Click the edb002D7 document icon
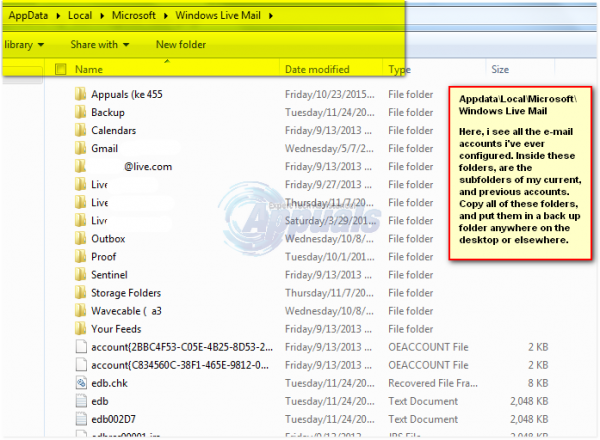The width and height of the screenshot is (600, 440). (x=81, y=419)
